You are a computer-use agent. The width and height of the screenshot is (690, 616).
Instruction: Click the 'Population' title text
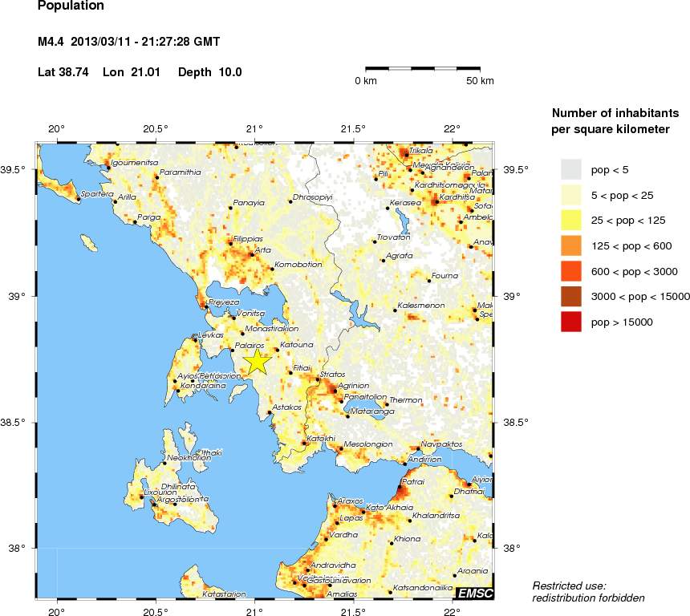(71, 6)
